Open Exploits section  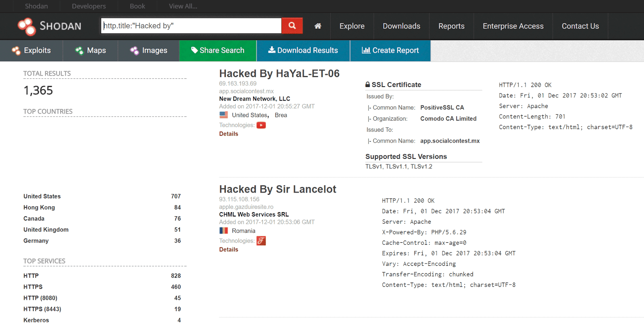[31, 50]
